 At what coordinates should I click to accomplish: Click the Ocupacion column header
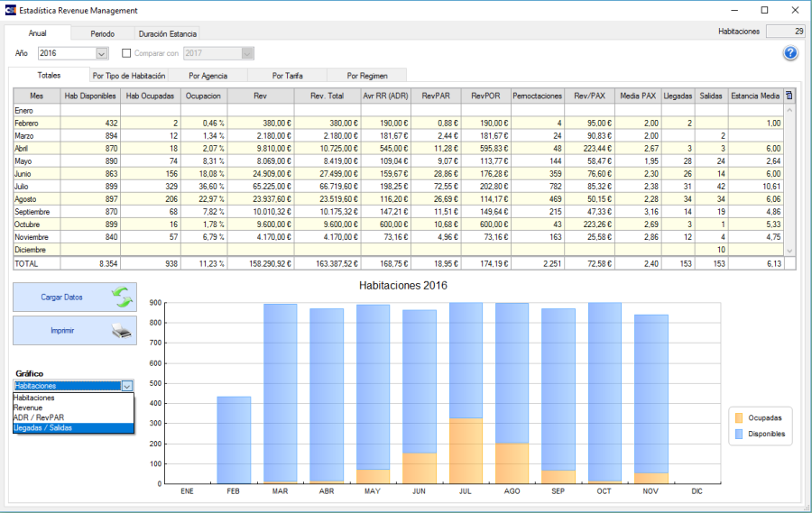[204, 96]
